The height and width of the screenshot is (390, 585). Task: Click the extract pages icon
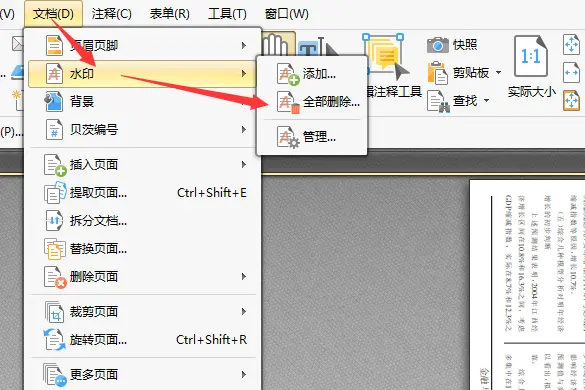coord(55,193)
